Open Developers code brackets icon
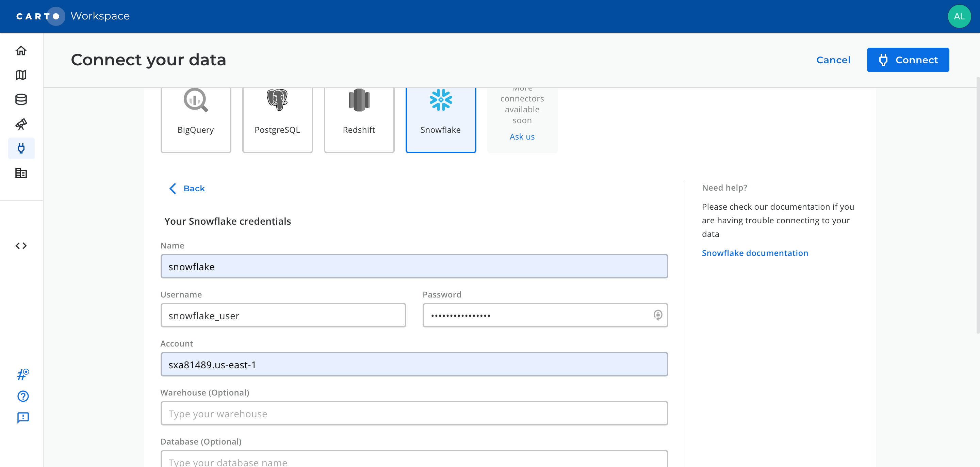The width and height of the screenshot is (980, 467). [x=21, y=245]
